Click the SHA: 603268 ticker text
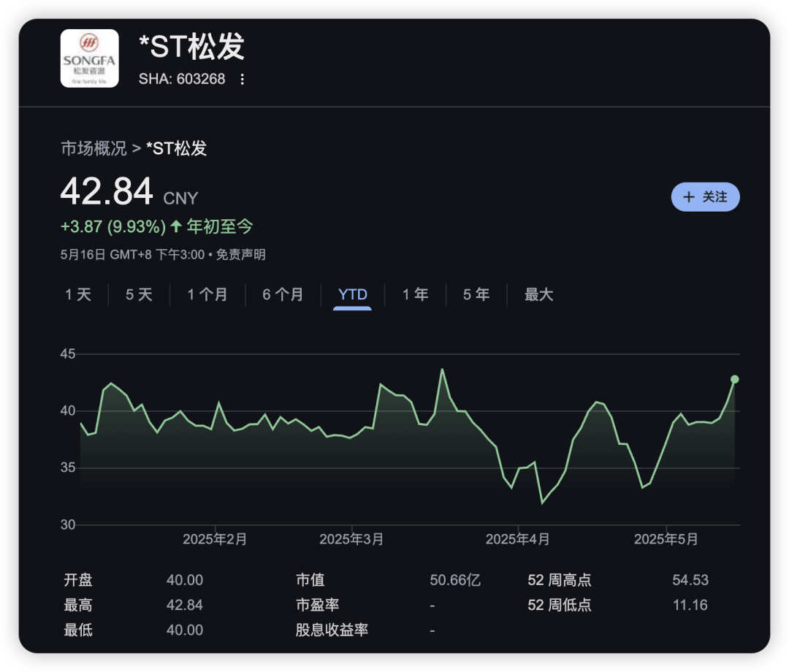The height and width of the screenshot is (672, 789). point(182,79)
